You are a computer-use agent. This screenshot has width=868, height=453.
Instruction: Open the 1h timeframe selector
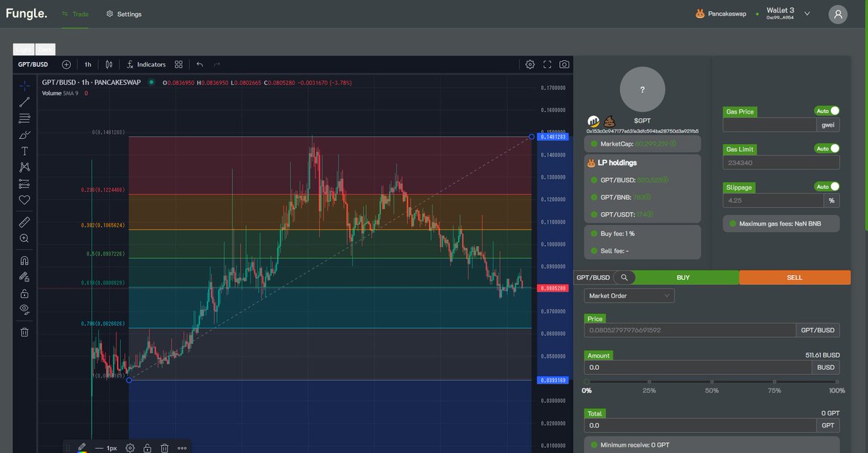88,64
